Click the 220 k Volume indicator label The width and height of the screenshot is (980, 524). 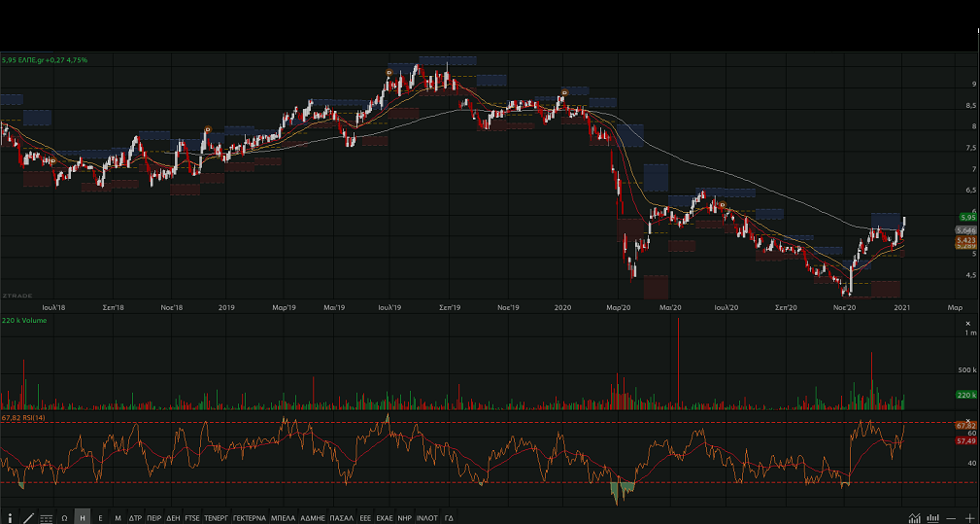(x=24, y=320)
